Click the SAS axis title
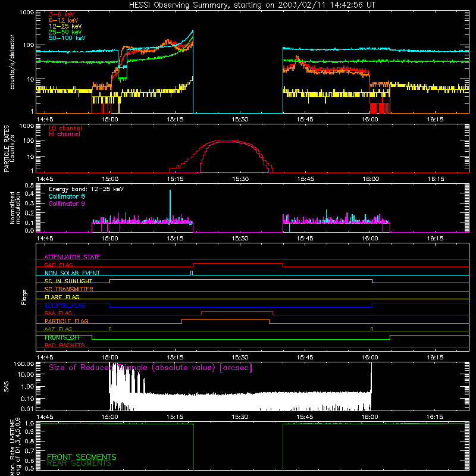This screenshot has width=476, height=476. pyautogui.click(x=7, y=387)
